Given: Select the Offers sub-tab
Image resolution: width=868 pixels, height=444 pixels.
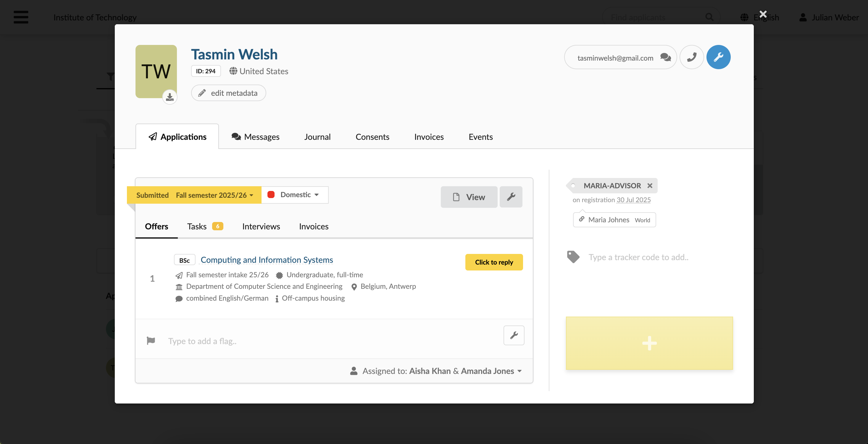Looking at the screenshot, I should click(156, 226).
